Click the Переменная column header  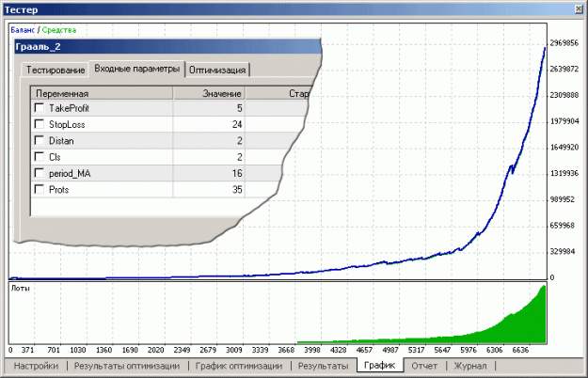click(102, 93)
